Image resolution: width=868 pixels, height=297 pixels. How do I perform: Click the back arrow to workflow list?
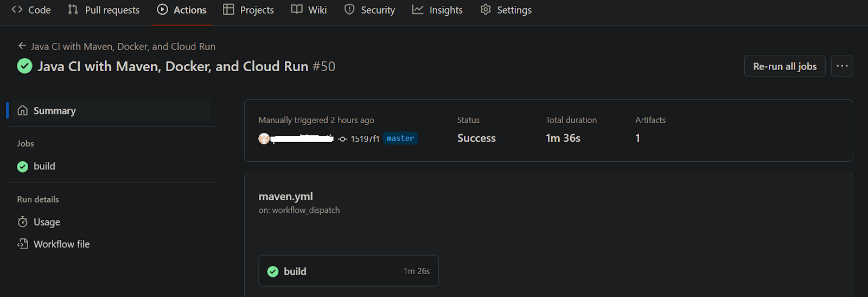point(22,46)
